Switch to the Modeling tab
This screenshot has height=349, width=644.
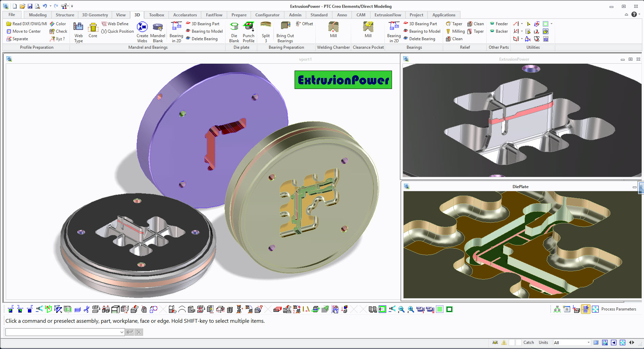(x=38, y=15)
